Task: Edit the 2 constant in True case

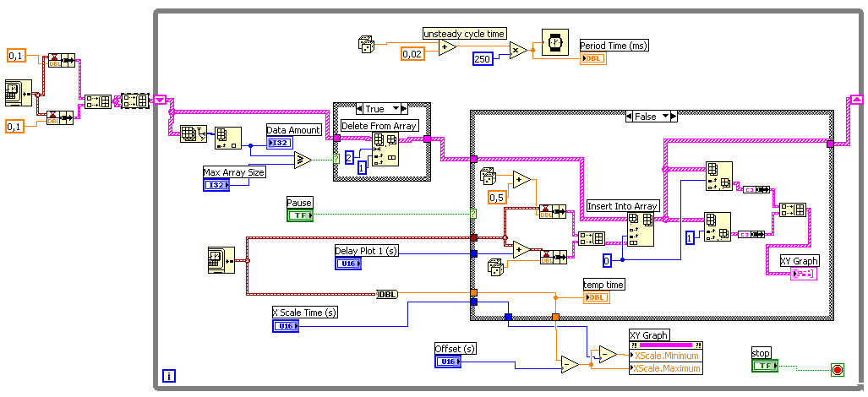Action: [349, 156]
